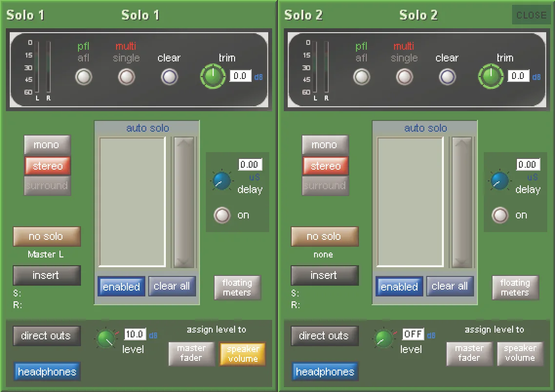Toggle speaker volume assign in Solo 2
The height and width of the screenshot is (392, 555).
520,353
